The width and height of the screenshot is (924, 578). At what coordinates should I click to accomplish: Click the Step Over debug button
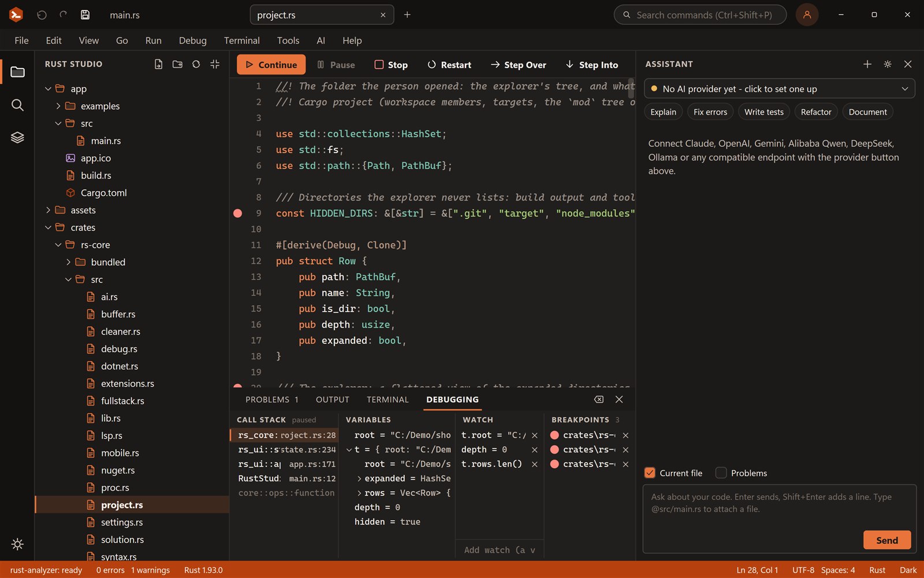[518, 65]
